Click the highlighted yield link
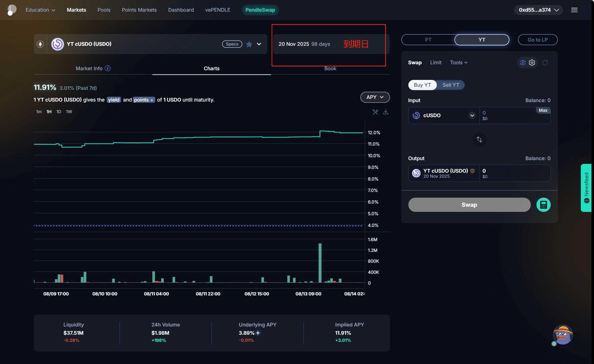 point(114,100)
